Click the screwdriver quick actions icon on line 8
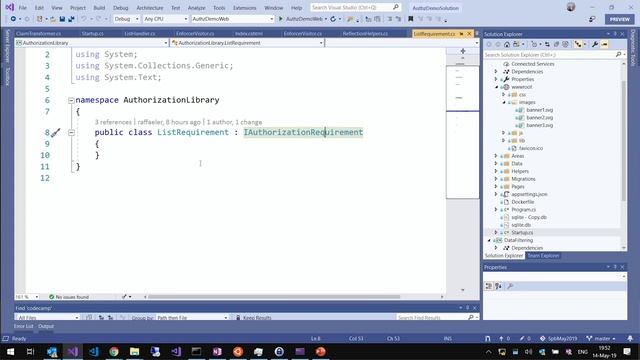Viewport: 640px width, 360px height. pos(56,132)
